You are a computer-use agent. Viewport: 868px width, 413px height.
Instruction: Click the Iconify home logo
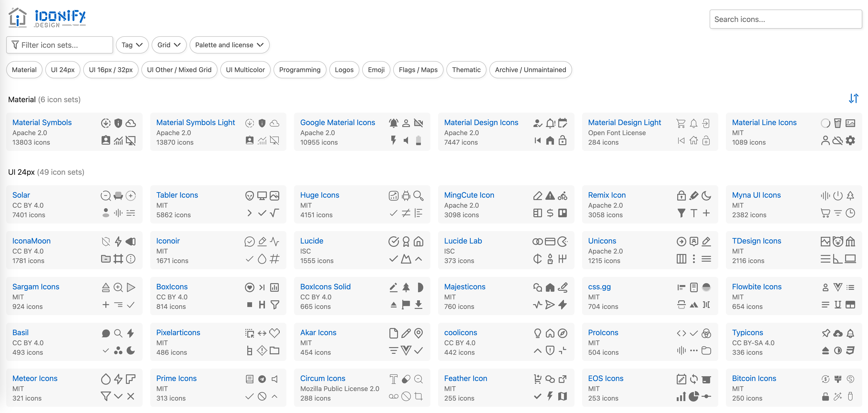[47, 17]
